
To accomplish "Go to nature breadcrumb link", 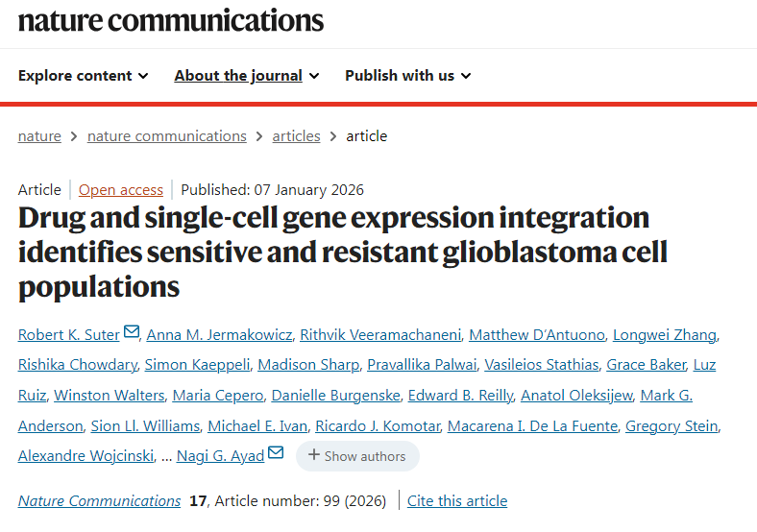I will [39, 136].
